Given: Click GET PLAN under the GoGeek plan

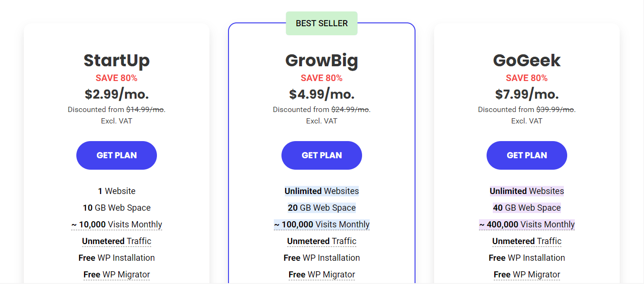Looking at the screenshot, I should [x=527, y=155].
